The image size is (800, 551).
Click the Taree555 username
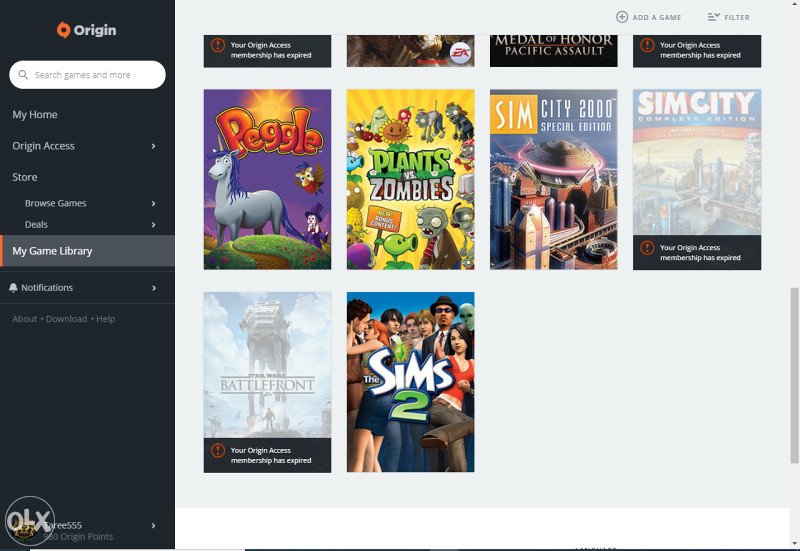[63, 525]
